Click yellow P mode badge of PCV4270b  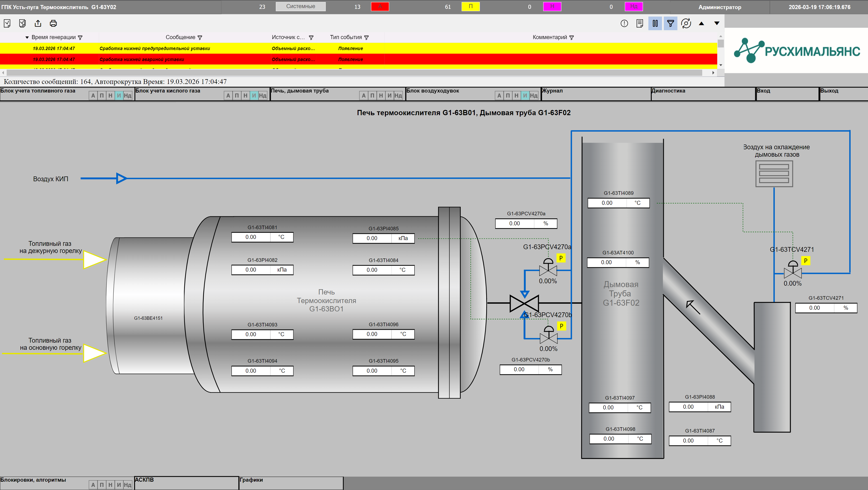[x=561, y=326]
